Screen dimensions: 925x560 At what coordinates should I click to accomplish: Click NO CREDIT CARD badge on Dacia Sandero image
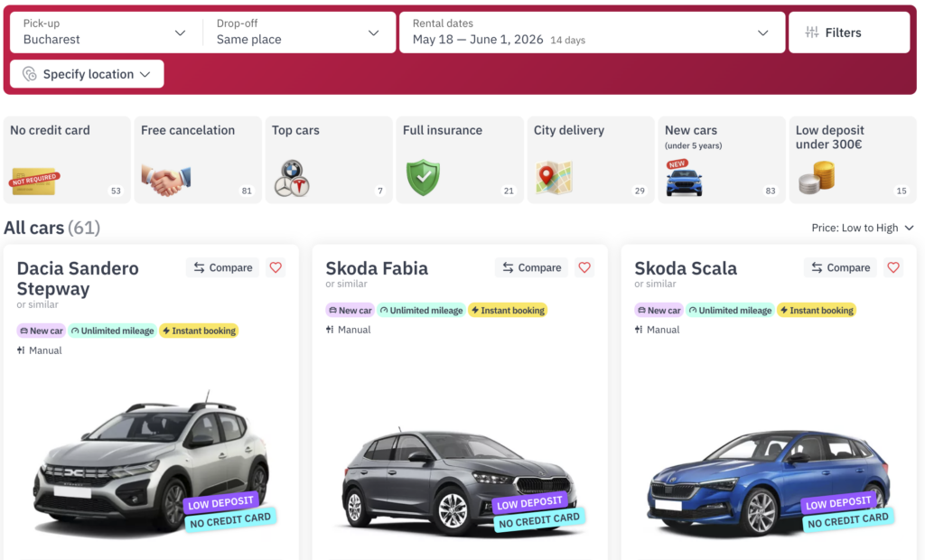[x=230, y=520]
